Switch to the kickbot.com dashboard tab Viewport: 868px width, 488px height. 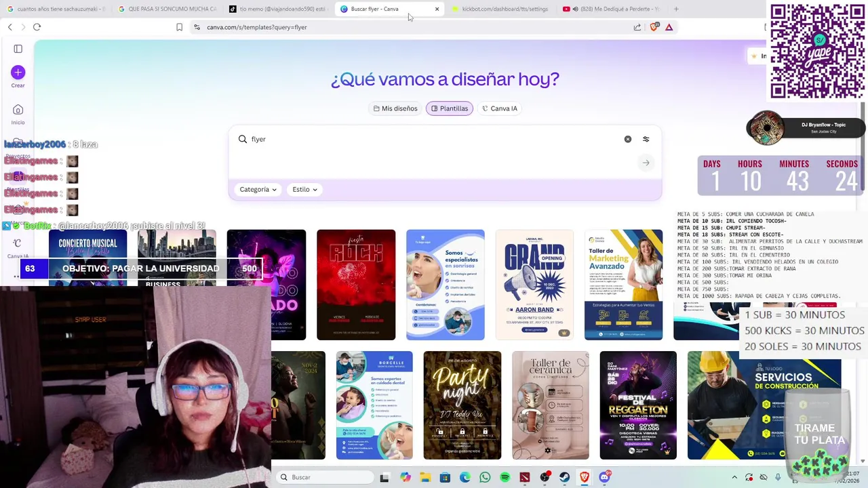coord(500,9)
